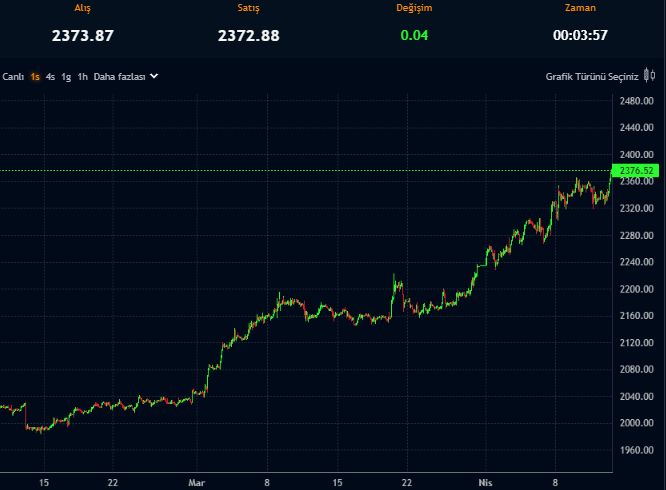Select the 1g timeframe
The height and width of the screenshot is (490, 666).
(x=66, y=76)
